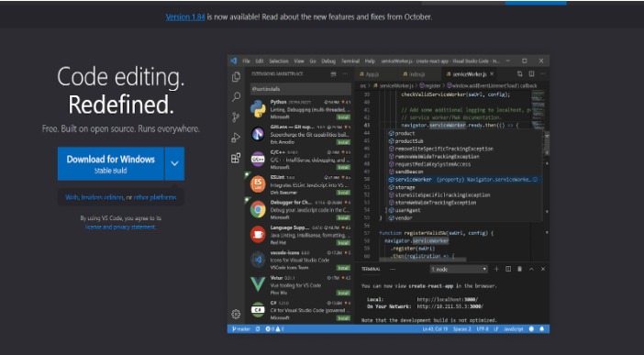Close the serviceWorker.js tab
644x355 pixels.
coord(492,74)
